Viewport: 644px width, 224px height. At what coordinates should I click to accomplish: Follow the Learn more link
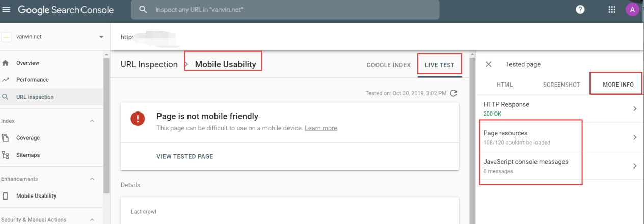320,128
